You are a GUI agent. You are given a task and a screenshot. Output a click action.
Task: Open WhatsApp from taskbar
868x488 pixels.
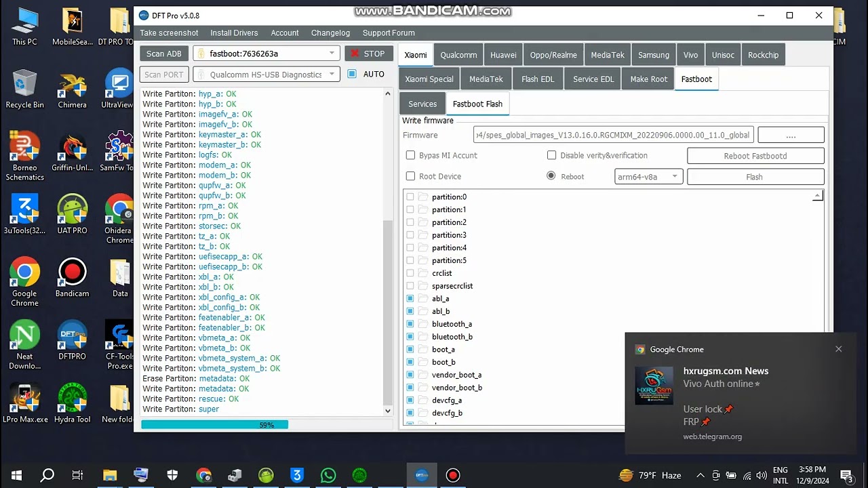pyautogui.click(x=328, y=475)
